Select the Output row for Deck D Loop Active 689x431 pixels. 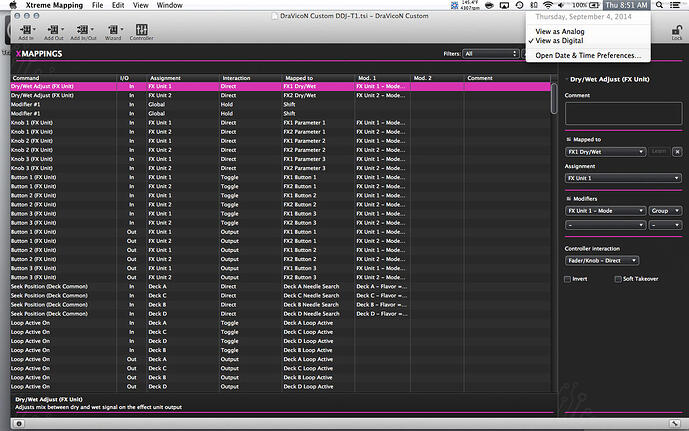click(280, 387)
